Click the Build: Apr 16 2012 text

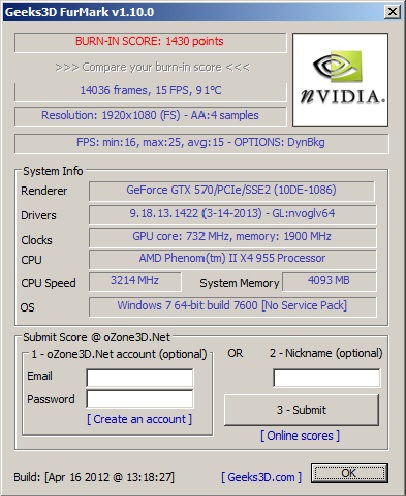click(x=94, y=477)
